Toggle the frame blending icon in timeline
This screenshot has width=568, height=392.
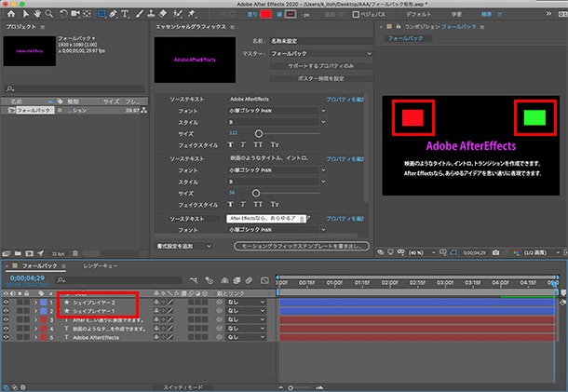[x=237, y=280]
